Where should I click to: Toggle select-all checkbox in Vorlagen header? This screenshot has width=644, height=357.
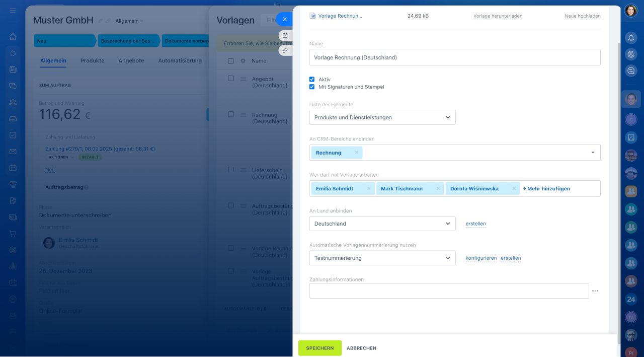[x=231, y=61]
